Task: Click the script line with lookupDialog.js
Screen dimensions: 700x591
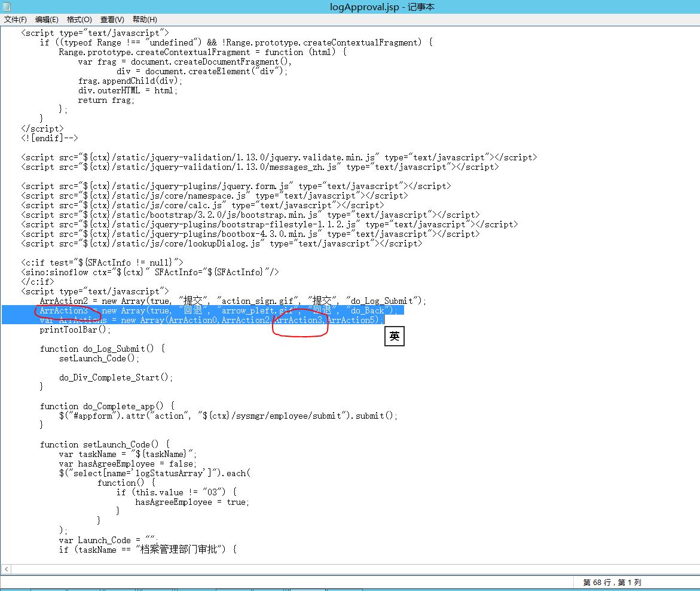Action: (221, 243)
